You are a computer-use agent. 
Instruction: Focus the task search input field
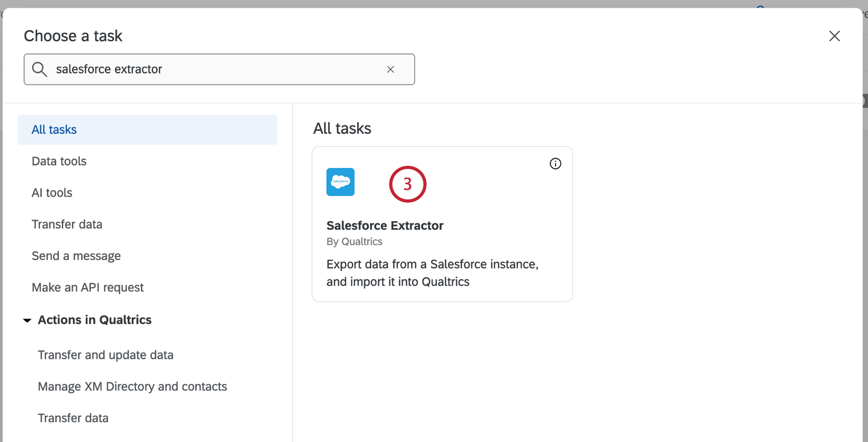pos(214,69)
